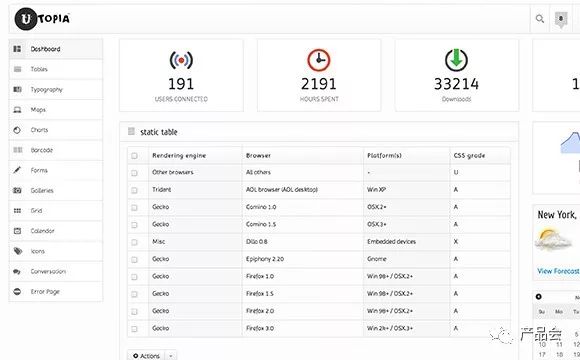Click the Dashboard sidebar icon
Viewport: 580px width, 360px height.
coord(17,49)
